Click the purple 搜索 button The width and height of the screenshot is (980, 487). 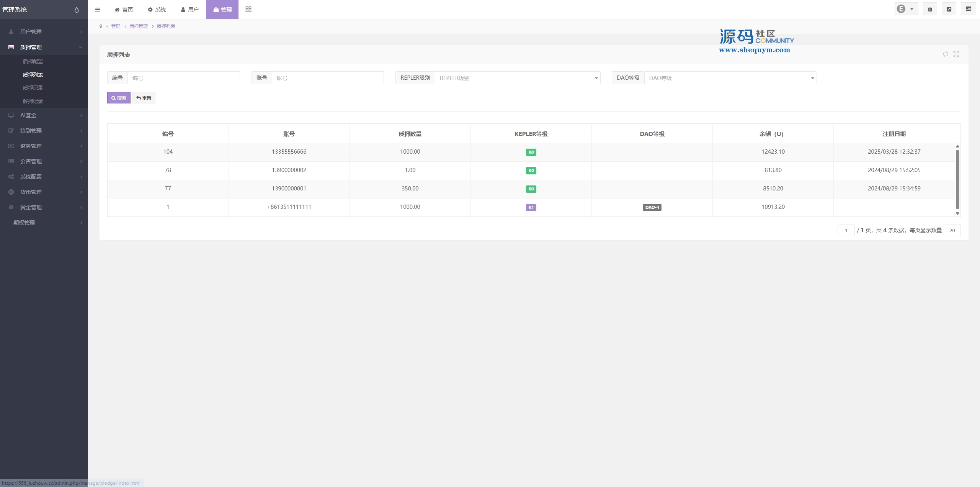(119, 98)
